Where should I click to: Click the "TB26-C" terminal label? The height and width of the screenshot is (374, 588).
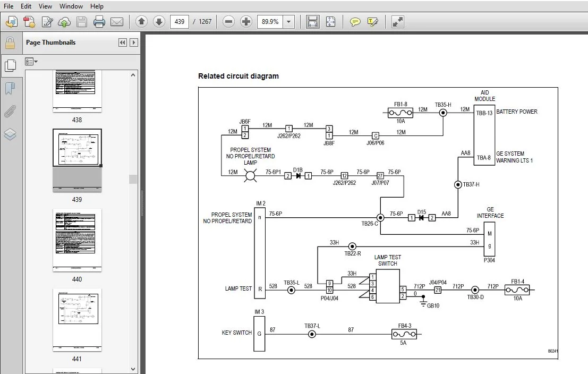pyautogui.click(x=370, y=224)
